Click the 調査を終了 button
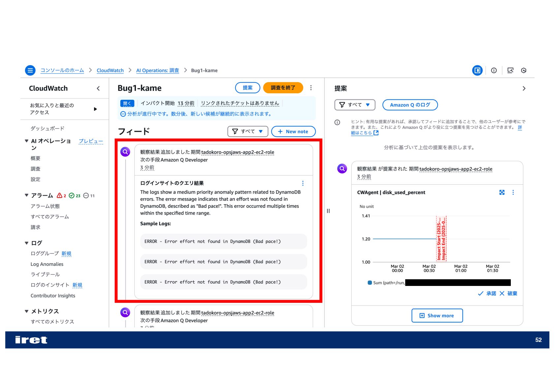555x392 pixels. click(283, 88)
